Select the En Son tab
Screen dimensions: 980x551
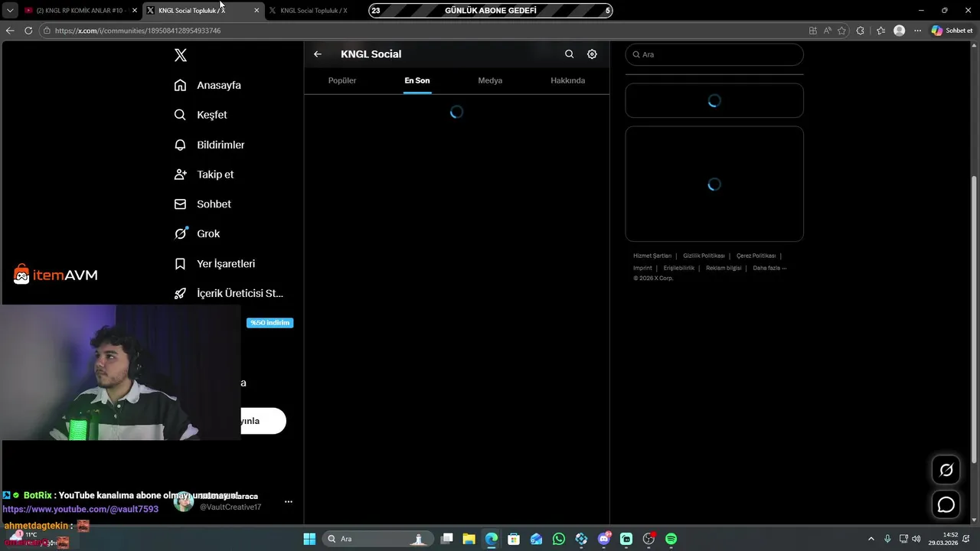pos(417,80)
